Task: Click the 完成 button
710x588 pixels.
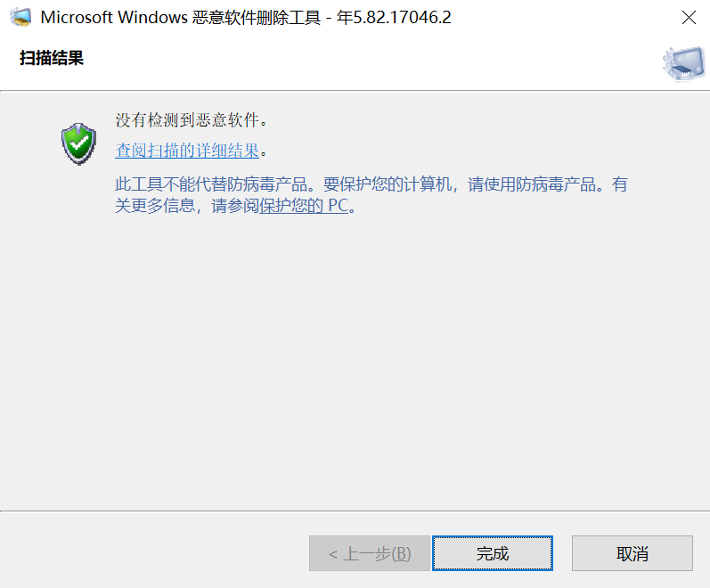Action: (493, 553)
